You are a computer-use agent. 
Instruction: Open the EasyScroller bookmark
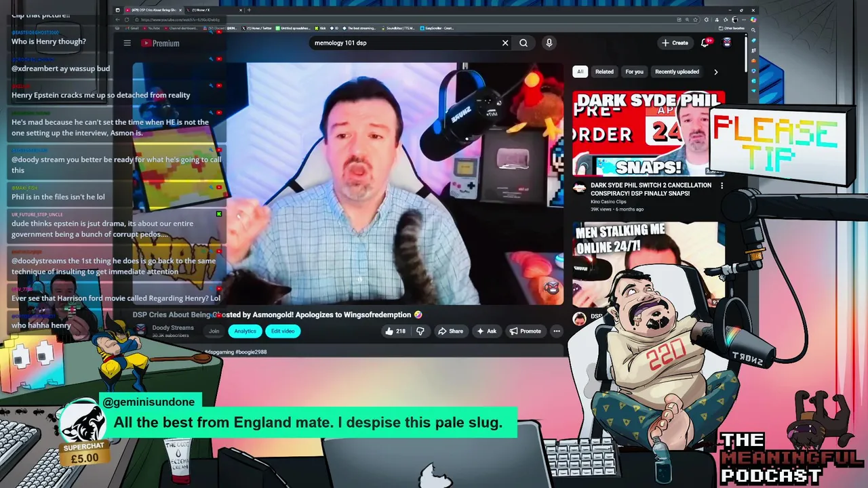(x=437, y=28)
